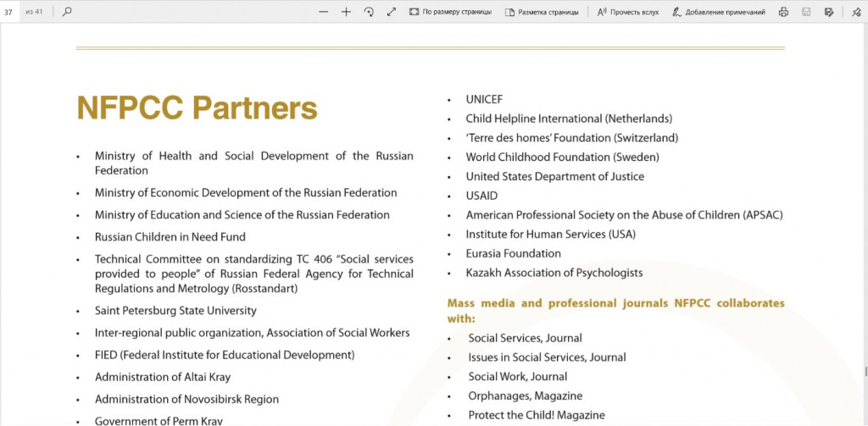This screenshot has height=426, width=868.
Task: Zoom in with the plus icon
Action: [346, 12]
